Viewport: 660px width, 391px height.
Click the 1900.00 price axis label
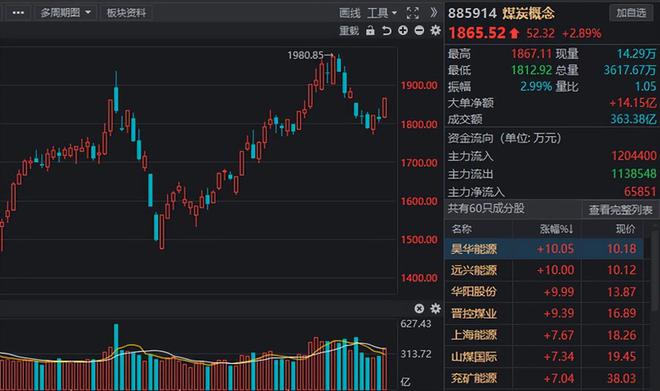419,85
